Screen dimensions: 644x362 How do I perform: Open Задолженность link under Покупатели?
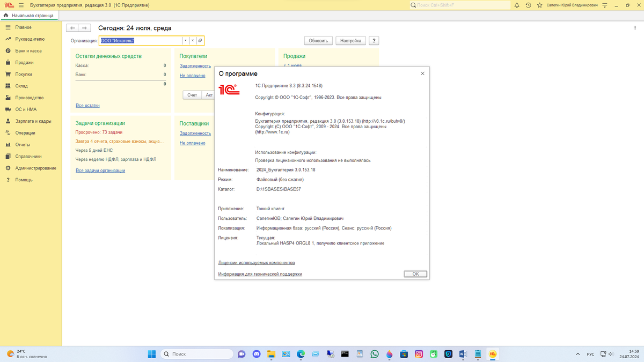click(195, 65)
